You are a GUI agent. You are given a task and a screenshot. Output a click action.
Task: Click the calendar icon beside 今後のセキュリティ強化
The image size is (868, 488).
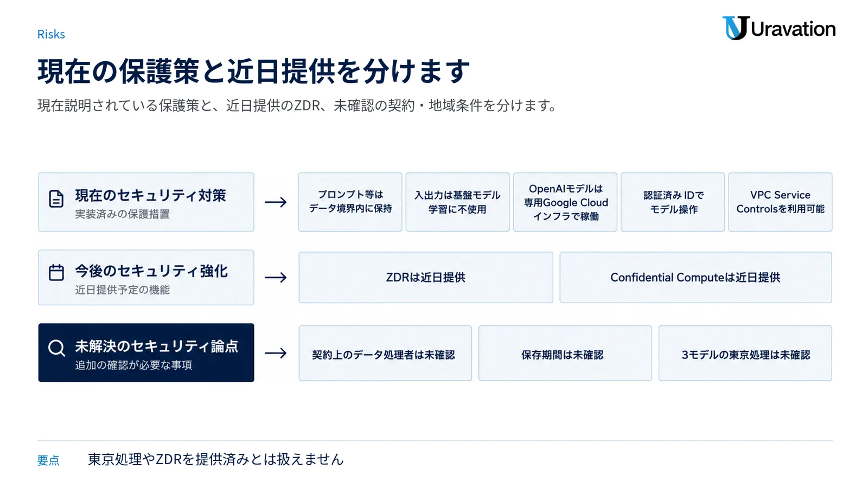tap(56, 272)
